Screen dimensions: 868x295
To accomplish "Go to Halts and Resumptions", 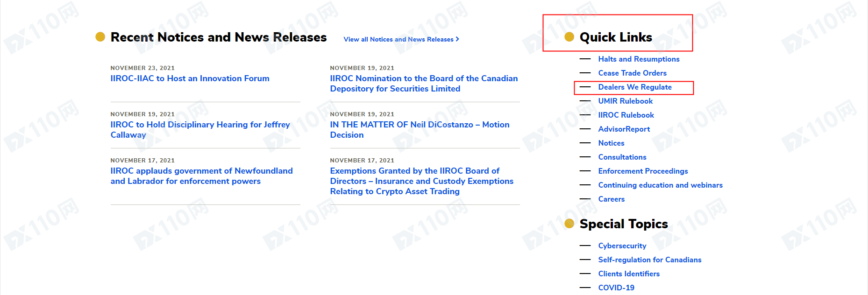I will [x=639, y=59].
